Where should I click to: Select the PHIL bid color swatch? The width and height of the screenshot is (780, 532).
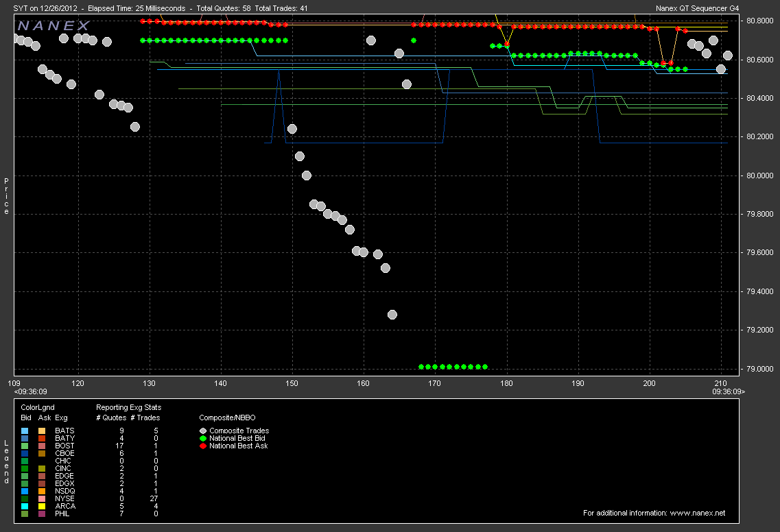[25, 513]
